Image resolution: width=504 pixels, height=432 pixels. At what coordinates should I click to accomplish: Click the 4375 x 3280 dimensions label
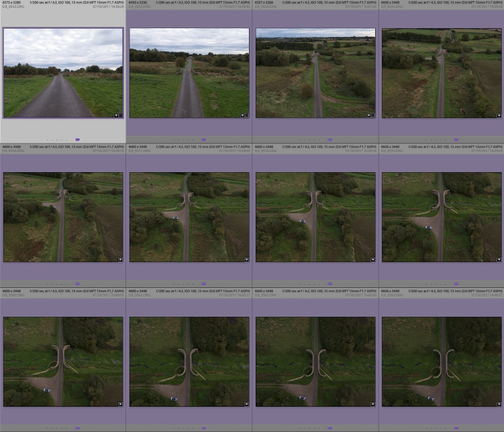[11, 3]
